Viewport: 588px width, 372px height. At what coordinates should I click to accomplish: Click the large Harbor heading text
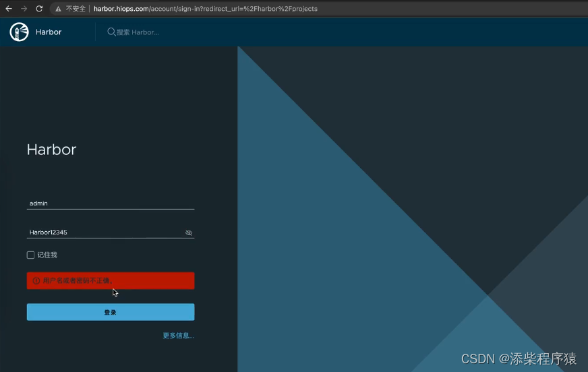[52, 150]
